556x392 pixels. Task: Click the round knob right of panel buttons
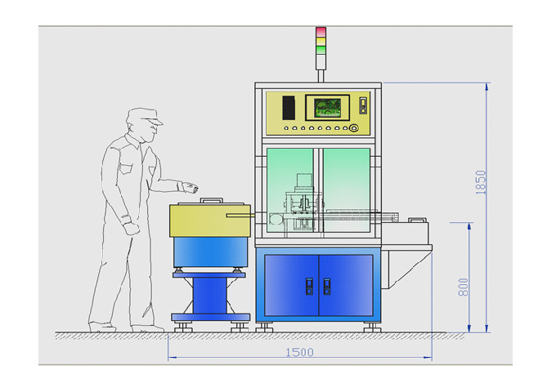click(353, 128)
